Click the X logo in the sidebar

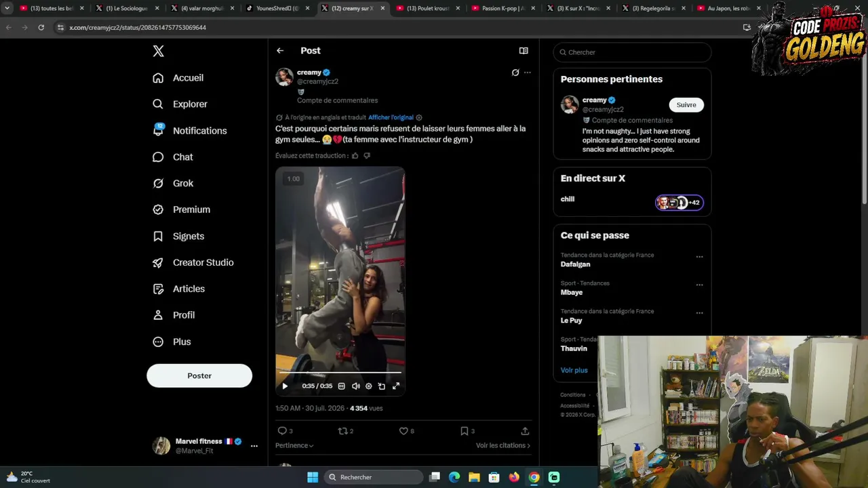[158, 51]
